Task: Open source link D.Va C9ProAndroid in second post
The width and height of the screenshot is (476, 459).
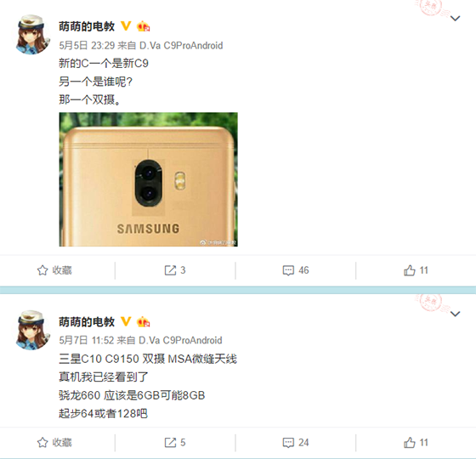Action: [x=180, y=340]
